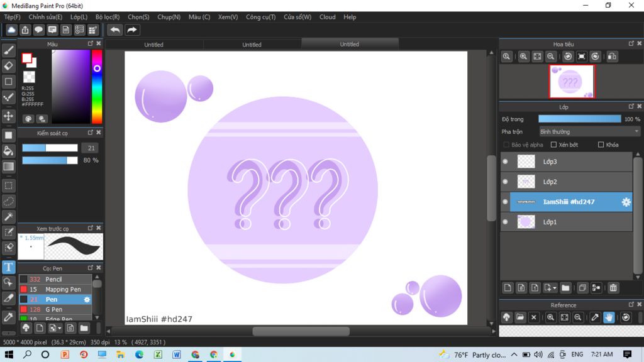The image size is (644, 362).
Task: Toggle visibility of layer Lớp2
Action: pos(505,182)
